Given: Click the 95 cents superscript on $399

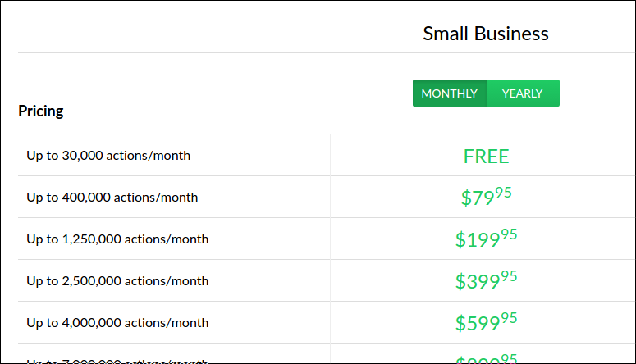Looking at the screenshot, I should coord(509,275).
